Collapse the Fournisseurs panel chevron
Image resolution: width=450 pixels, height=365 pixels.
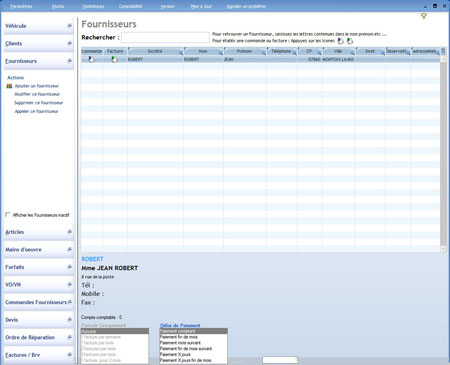point(70,61)
